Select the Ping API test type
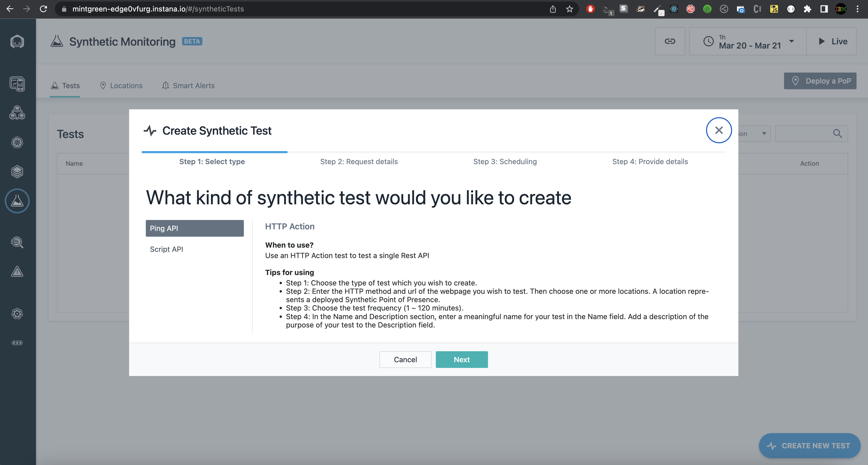The image size is (868, 465). [x=194, y=228]
